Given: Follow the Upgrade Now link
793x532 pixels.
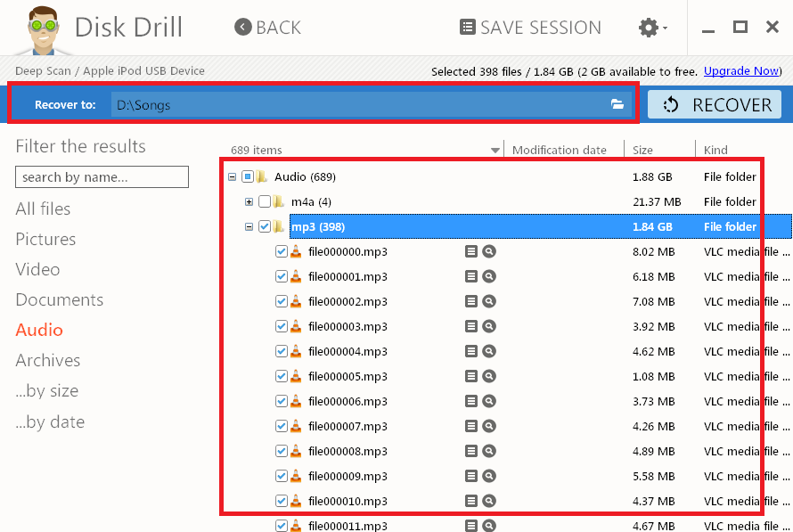Looking at the screenshot, I should click(x=741, y=71).
